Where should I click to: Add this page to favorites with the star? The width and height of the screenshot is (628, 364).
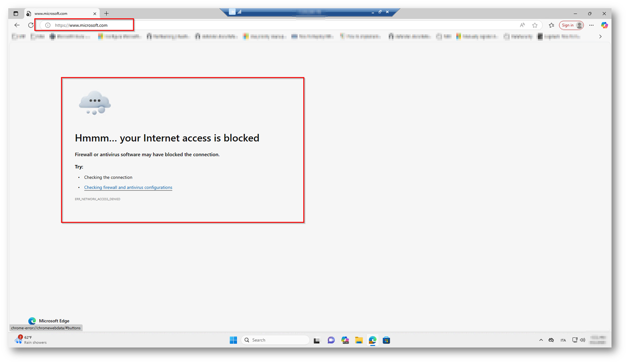535,25
